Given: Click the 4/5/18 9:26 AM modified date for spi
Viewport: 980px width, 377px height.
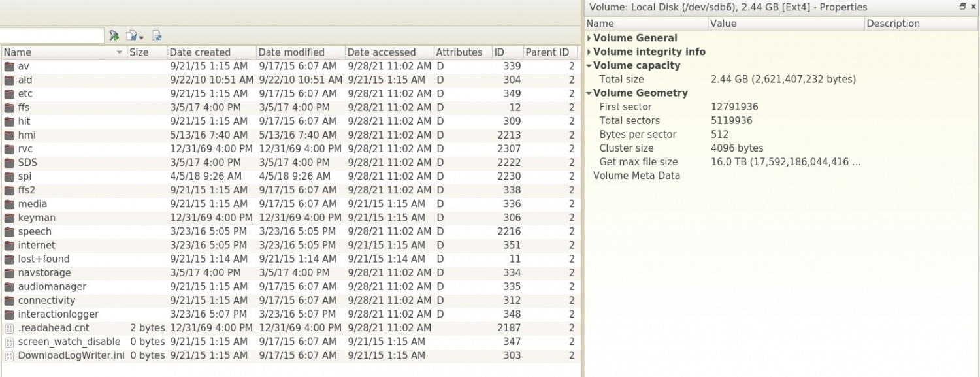Looking at the screenshot, I should pyautogui.click(x=295, y=176).
